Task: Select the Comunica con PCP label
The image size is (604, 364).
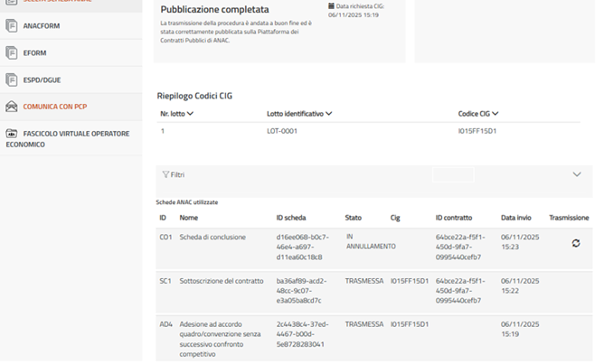Action: (54, 107)
